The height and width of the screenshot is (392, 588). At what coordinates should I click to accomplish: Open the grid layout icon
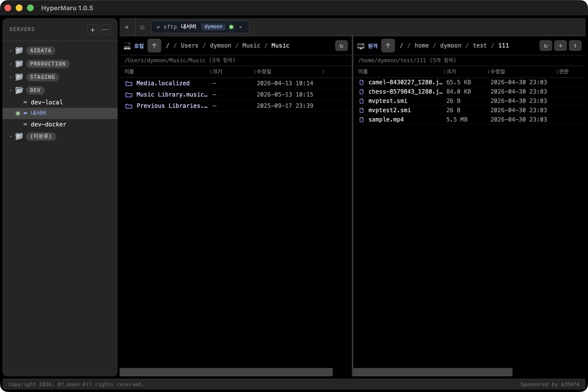pos(142,27)
